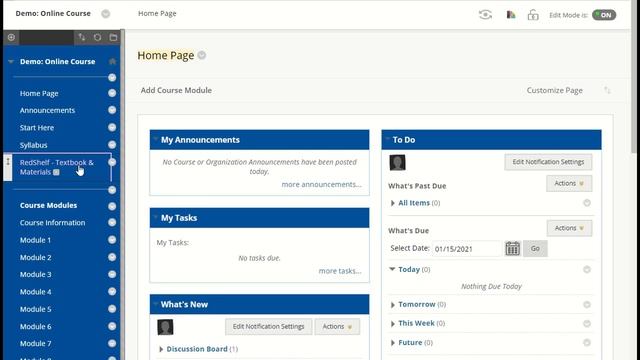Viewport: 640px width, 360px height.
Task: Click the Go button
Action: (x=535, y=249)
